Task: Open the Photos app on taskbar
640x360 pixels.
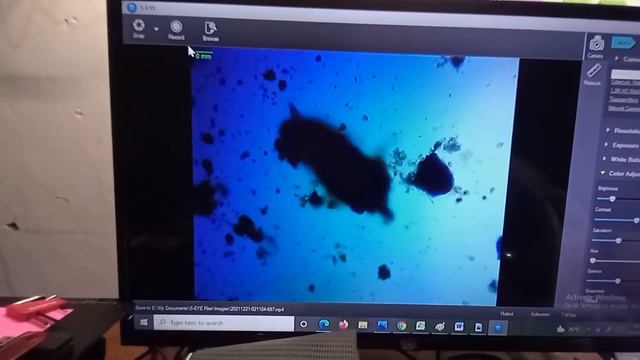Action: tap(382, 325)
